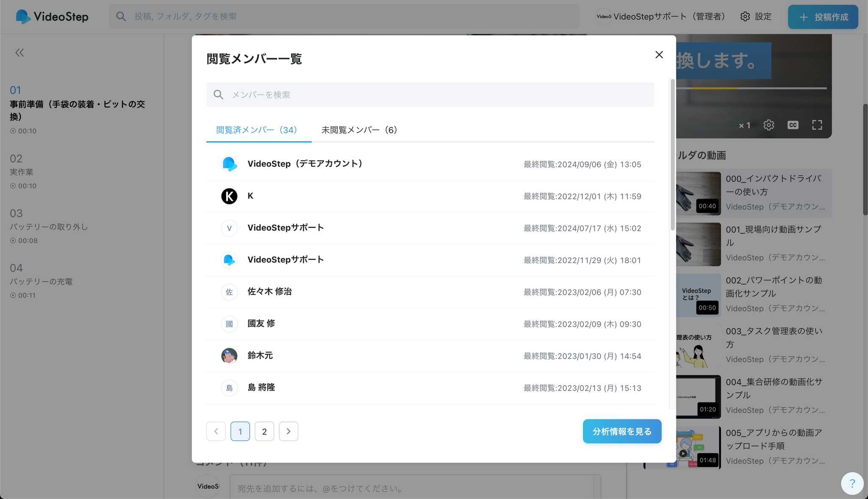Open 設定 settings in top bar

click(756, 17)
